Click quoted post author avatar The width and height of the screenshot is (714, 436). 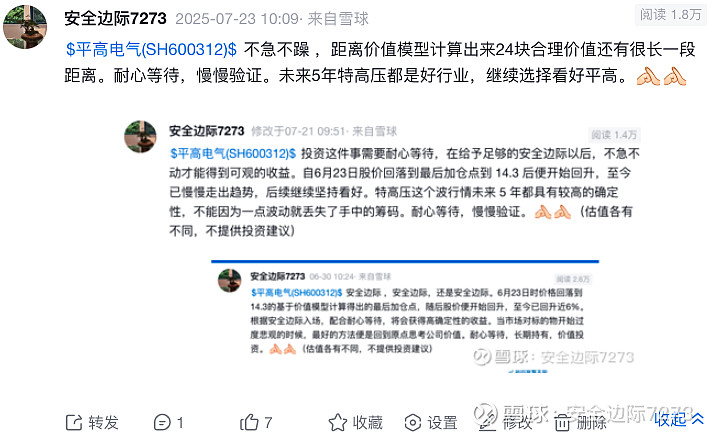[x=140, y=137]
